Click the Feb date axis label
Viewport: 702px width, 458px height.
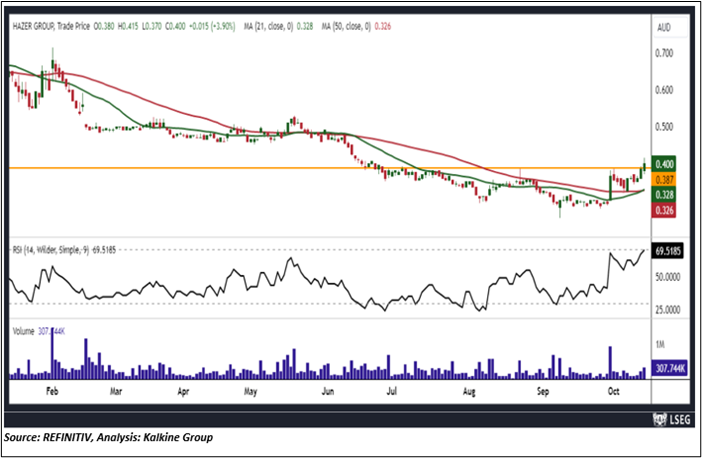(52, 391)
